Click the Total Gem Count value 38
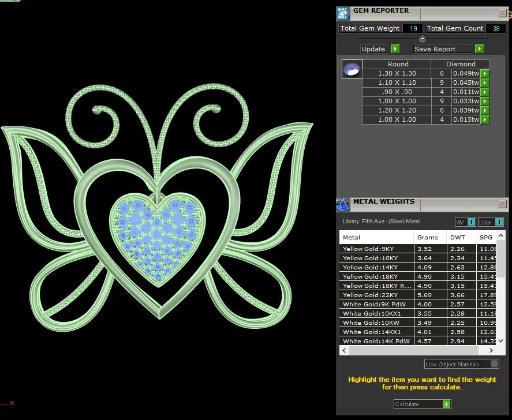The height and width of the screenshot is (420, 512). pos(496,28)
